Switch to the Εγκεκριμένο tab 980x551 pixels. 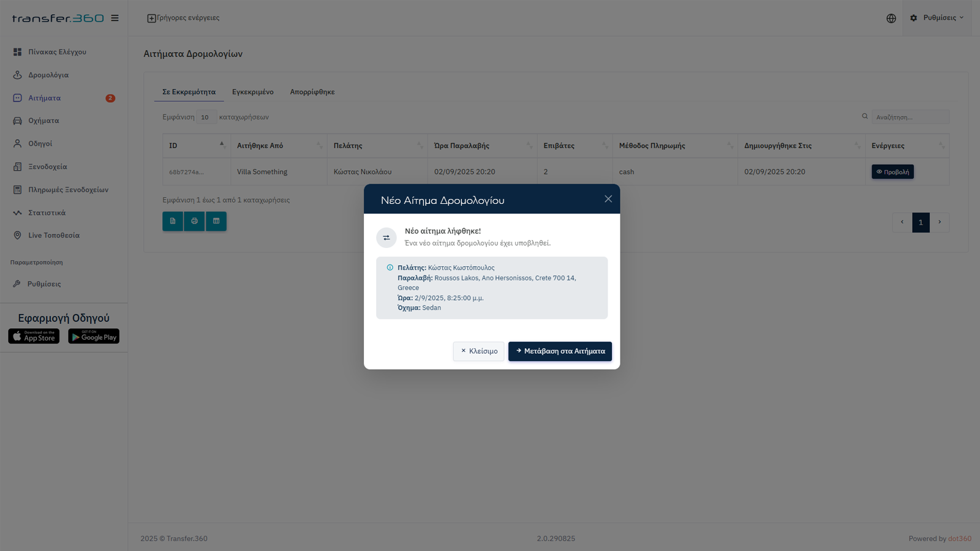pyautogui.click(x=252, y=92)
